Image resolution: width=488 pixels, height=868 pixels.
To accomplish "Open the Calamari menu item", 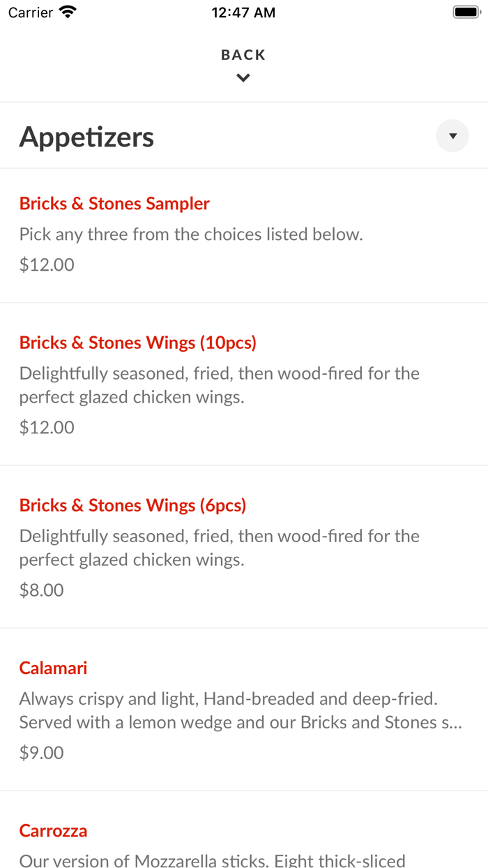I will click(x=53, y=668).
